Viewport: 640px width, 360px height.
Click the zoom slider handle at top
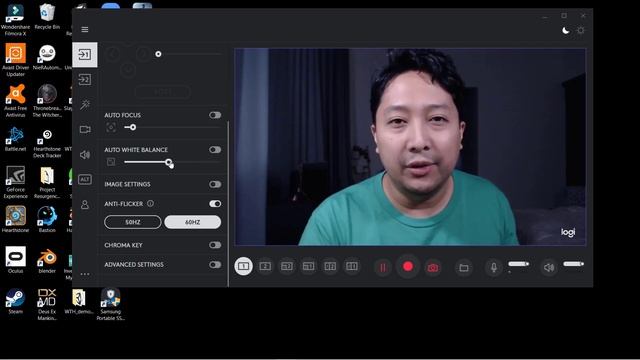[x=158, y=54]
